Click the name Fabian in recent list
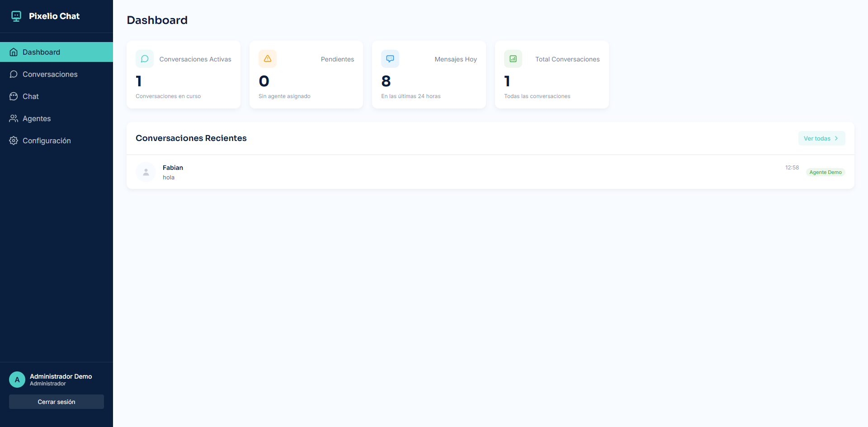Image resolution: width=868 pixels, height=427 pixels. 173,168
